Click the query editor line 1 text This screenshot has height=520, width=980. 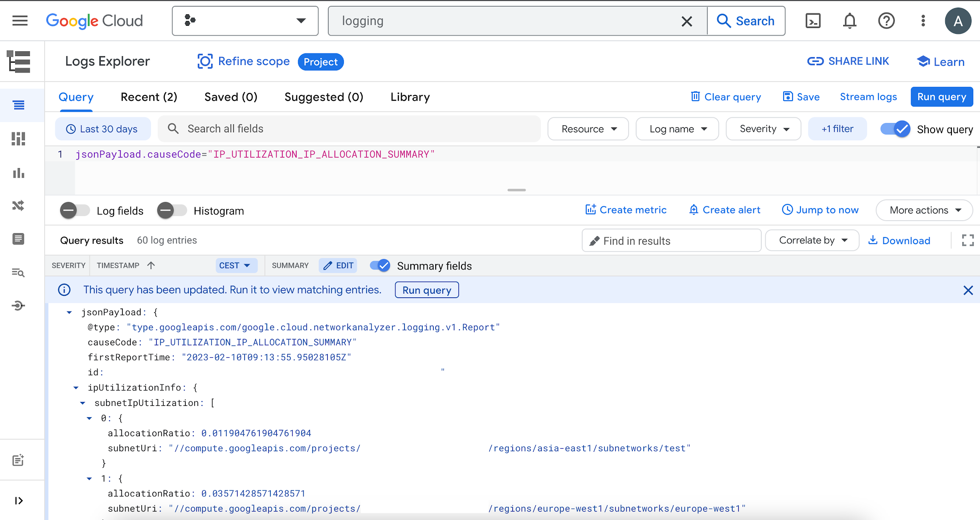(x=255, y=154)
